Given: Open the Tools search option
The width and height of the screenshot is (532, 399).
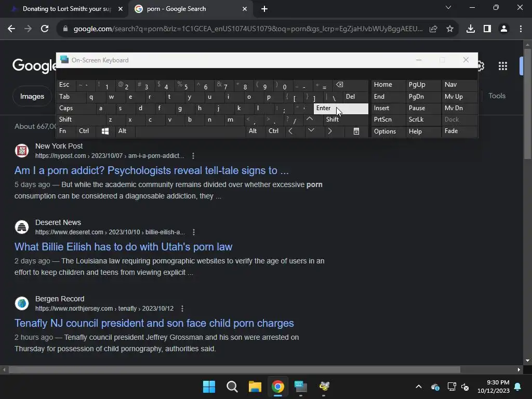Looking at the screenshot, I should click(497, 96).
